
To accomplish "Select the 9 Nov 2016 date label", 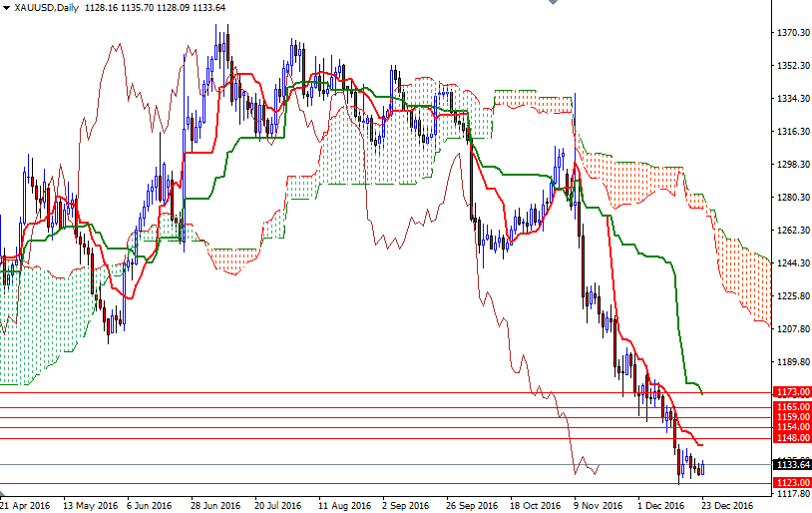I will [x=599, y=506].
